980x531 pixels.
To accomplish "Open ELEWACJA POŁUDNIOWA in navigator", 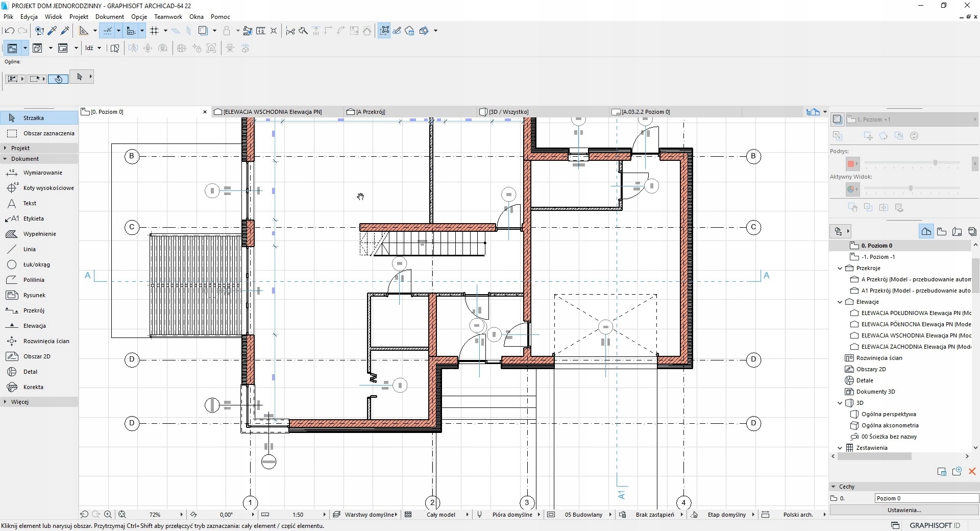I will point(916,313).
